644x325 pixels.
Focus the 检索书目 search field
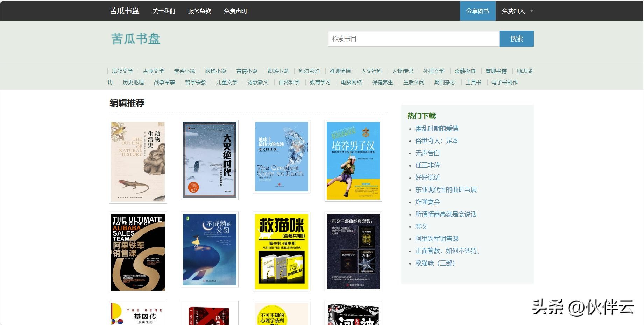click(413, 39)
